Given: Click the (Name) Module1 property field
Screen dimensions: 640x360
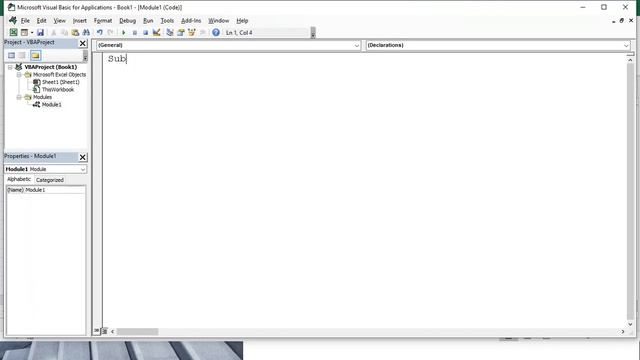Looking at the screenshot, I should (x=46, y=190).
